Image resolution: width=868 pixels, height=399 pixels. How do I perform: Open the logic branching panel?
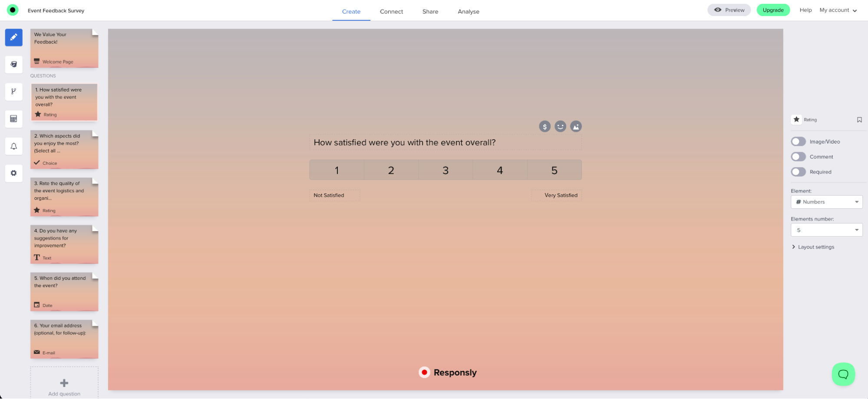(x=13, y=92)
